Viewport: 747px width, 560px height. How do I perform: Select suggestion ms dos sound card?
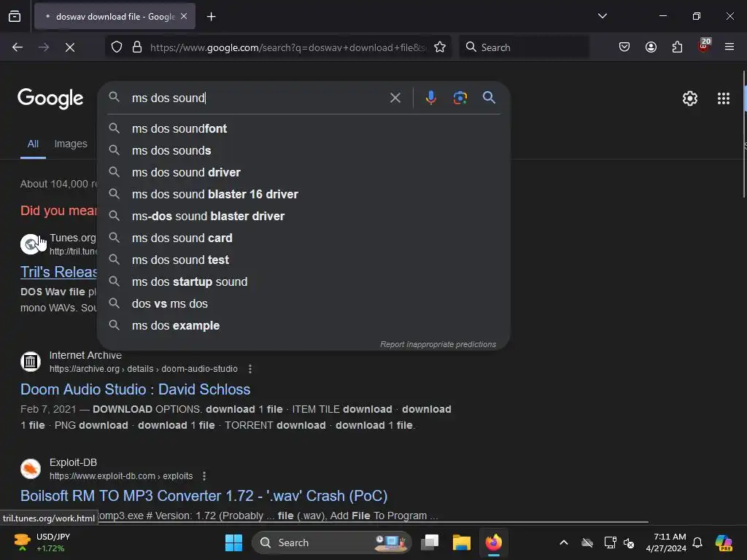(304, 238)
